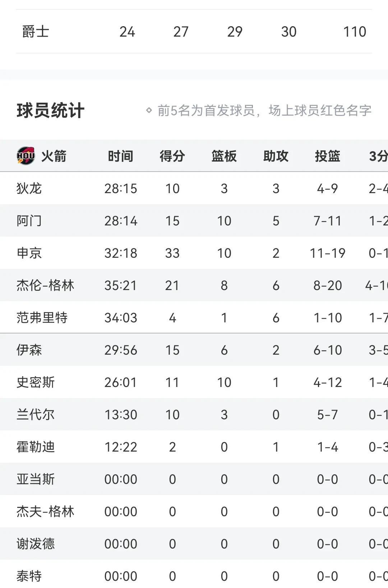Select 范弗里特 in the roster
Screen dimensions: 388x588
coord(42,318)
